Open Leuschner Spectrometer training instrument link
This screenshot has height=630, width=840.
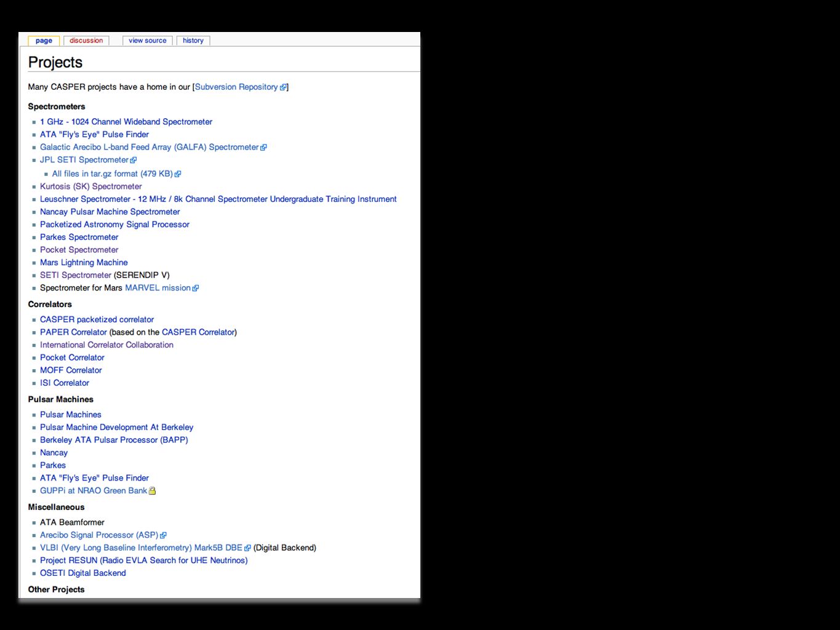(218, 199)
